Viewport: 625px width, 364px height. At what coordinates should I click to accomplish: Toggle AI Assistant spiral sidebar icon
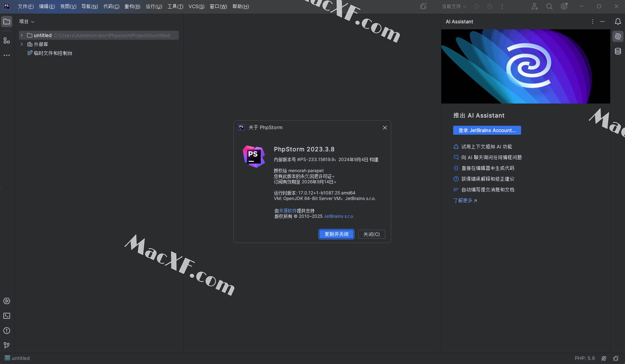click(x=618, y=36)
